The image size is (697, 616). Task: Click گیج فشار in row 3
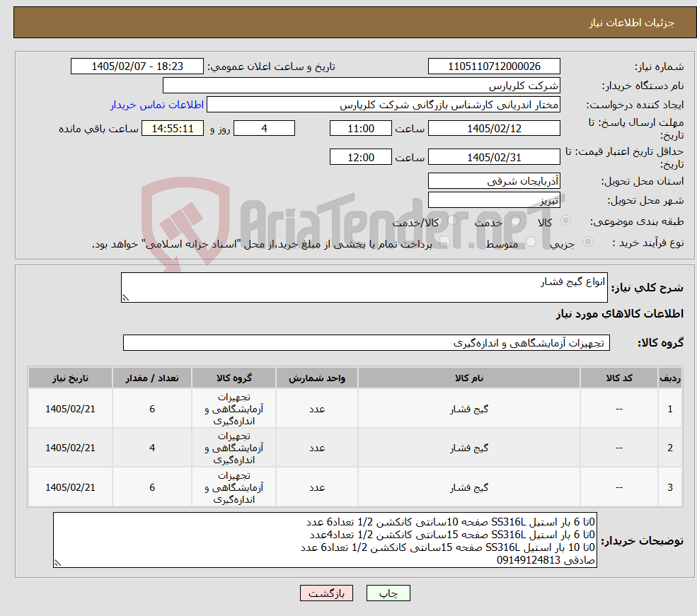pos(469,488)
